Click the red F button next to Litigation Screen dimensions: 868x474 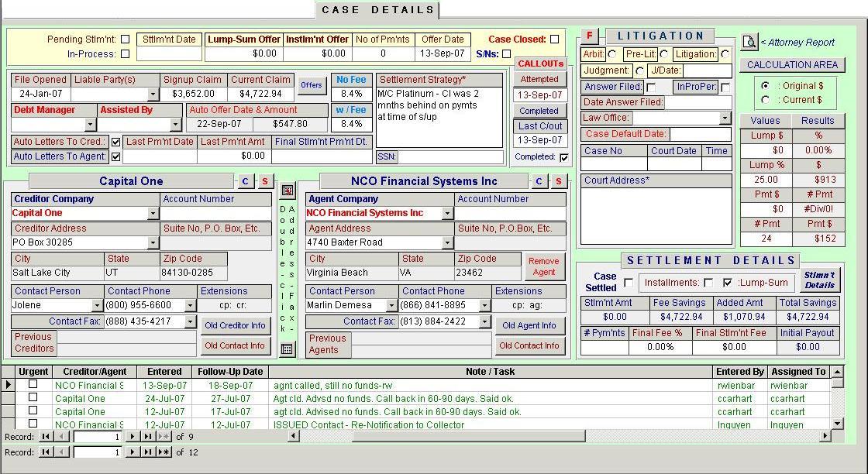[589, 36]
